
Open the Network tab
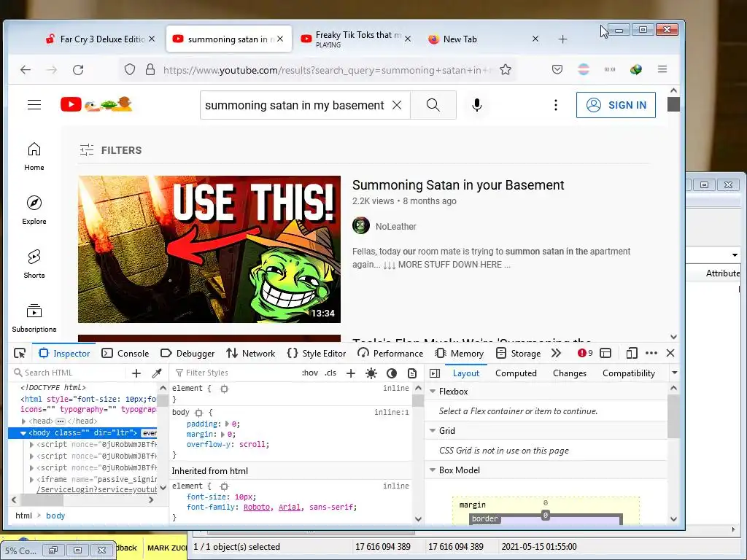pos(251,354)
